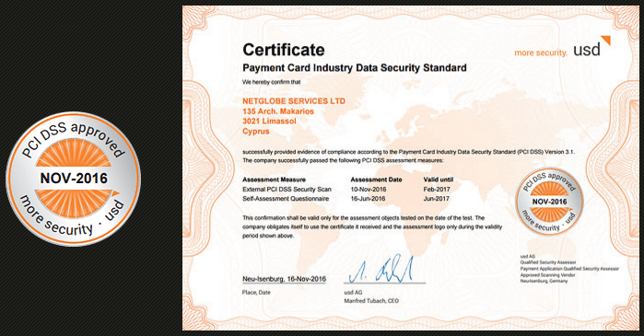
Task: Click NETGLOBE SERVICES LTD company name
Action: tap(294, 101)
